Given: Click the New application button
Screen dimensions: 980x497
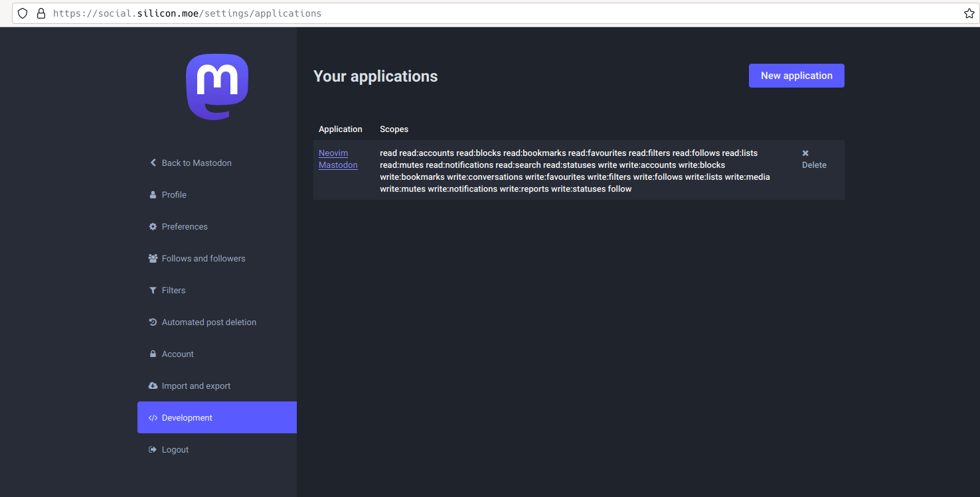Looking at the screenshot, I should 796,76.
